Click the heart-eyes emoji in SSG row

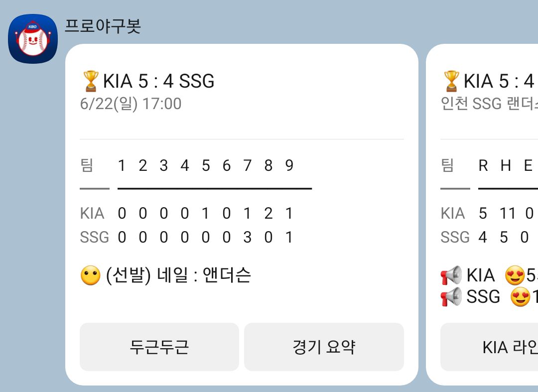[x=521, y=297]
